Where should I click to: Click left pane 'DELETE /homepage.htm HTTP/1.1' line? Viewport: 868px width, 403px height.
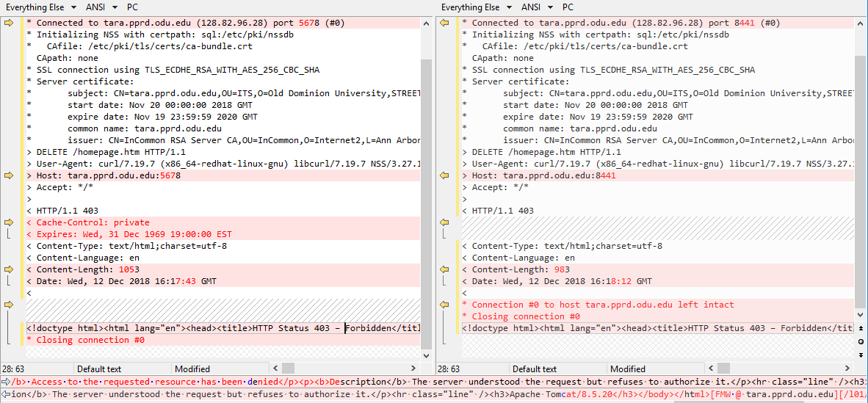pos(223,152)
